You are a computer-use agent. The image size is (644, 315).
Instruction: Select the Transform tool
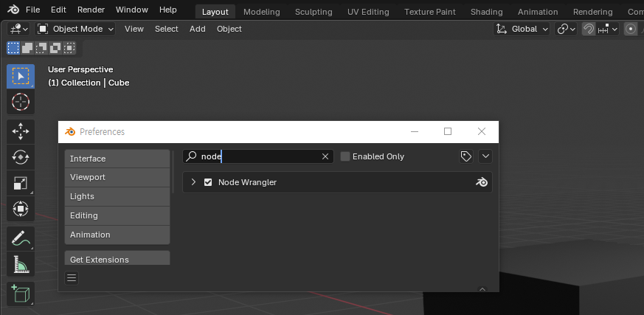pos(21,209)
